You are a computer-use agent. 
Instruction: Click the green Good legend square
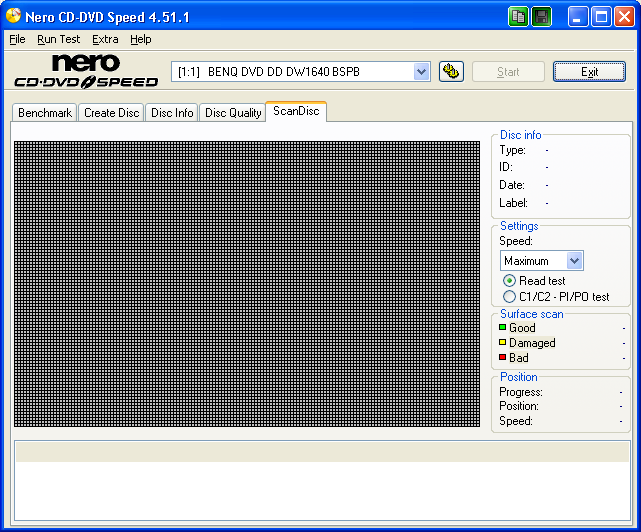[x=503, y=328]
